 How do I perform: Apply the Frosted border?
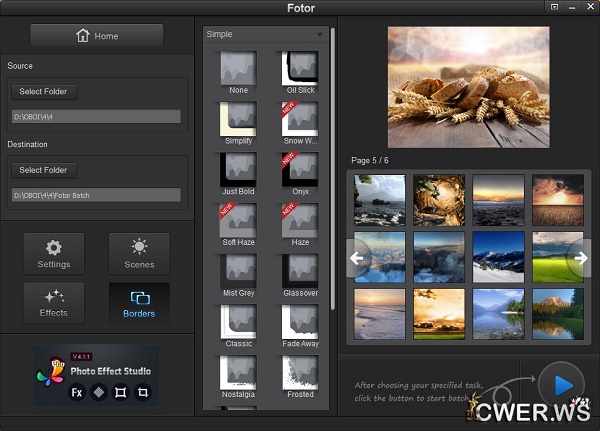click(300, 377)
